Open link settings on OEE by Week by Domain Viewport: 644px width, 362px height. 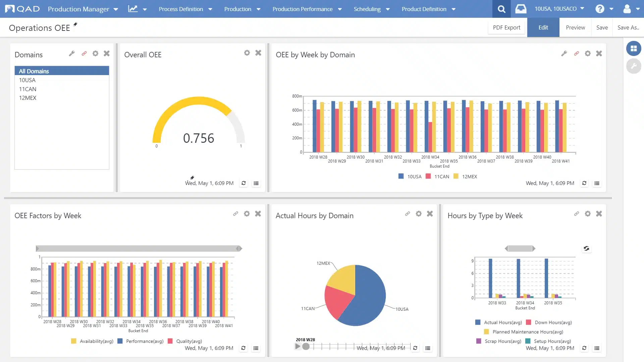[576, 53]
